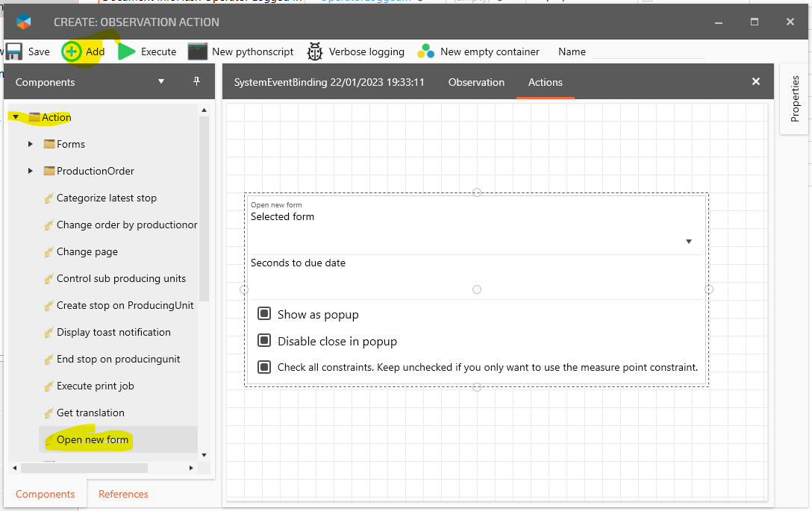This screenshot has height=511, width=812.
Task: Enable the Show as popup checkbox
Action: [x=264, y=314]
